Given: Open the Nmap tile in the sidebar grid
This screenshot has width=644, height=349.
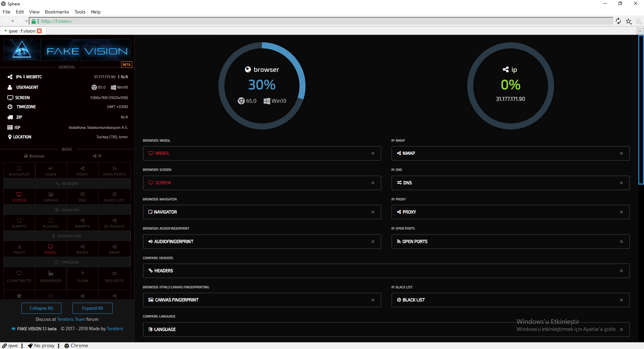Looking at the screenshot, I should (x=114, y=249).
